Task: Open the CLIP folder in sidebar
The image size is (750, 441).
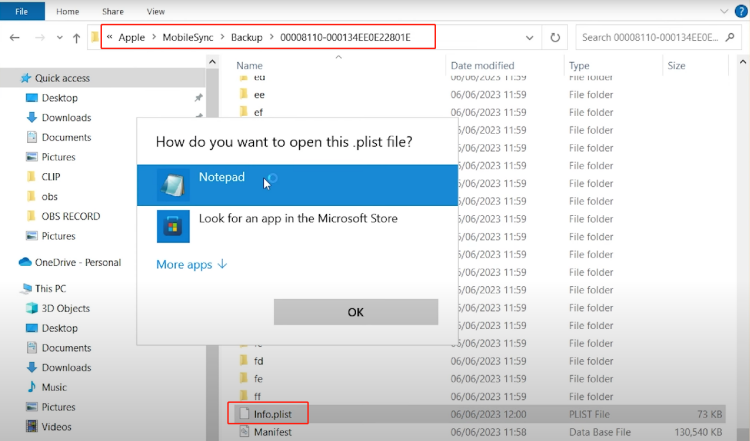Action: coord(51,176)
